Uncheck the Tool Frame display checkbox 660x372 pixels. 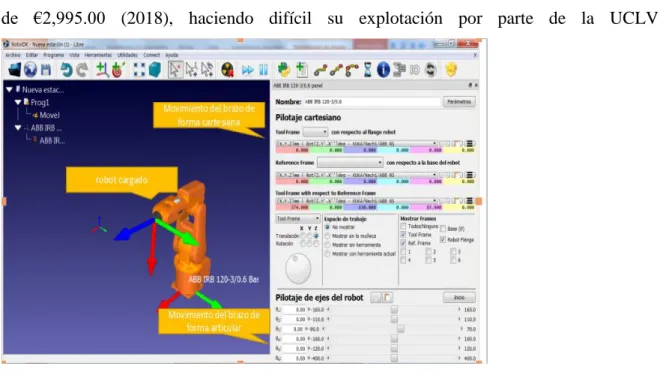pyautogui.click(x=403, y=234)
